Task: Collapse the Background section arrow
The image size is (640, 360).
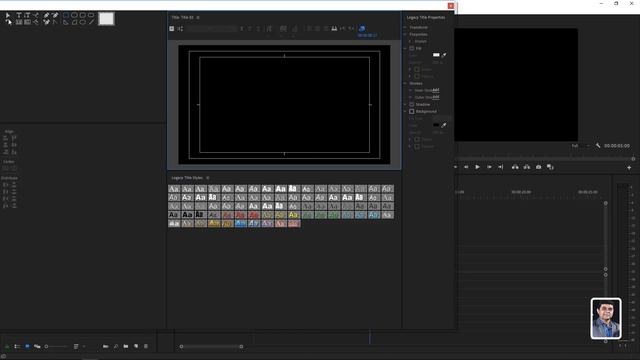Action: coord(405,111)
